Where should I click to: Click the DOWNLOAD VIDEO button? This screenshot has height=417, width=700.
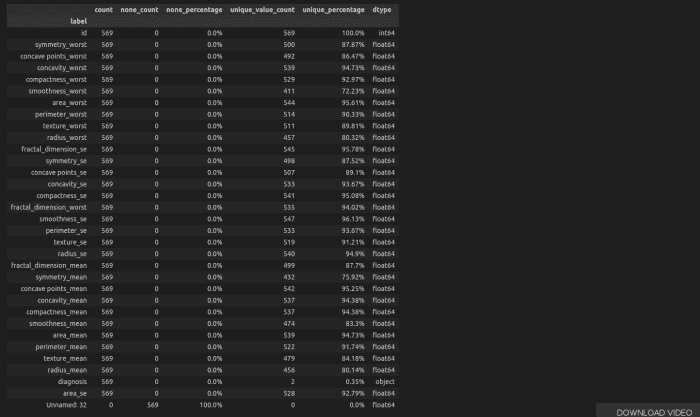click(648, 411)
